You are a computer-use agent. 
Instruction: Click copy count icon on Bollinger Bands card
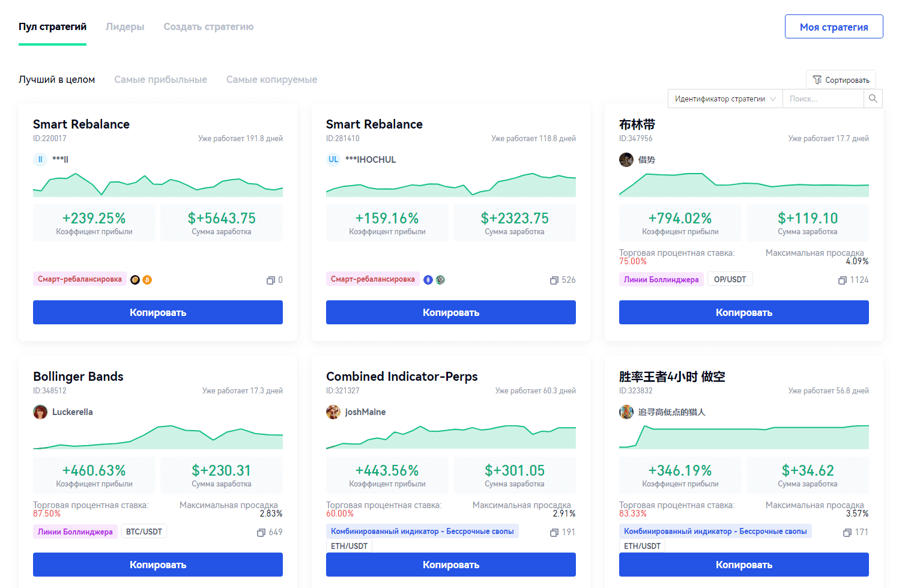coord(261,533)
